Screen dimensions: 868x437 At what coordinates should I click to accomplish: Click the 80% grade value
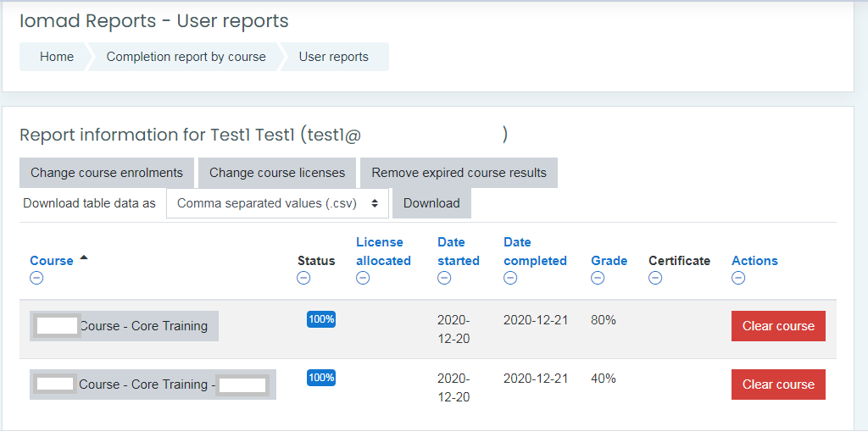tap(604, 320)
